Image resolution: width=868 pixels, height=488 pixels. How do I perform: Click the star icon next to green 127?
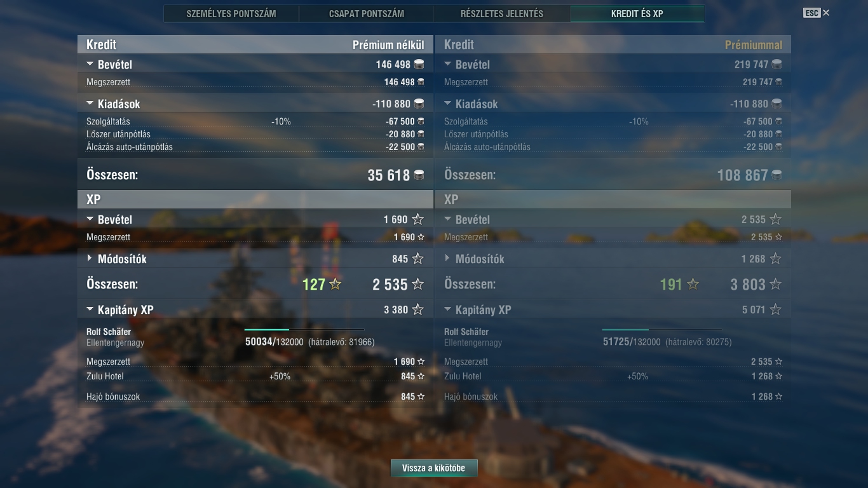335,284
